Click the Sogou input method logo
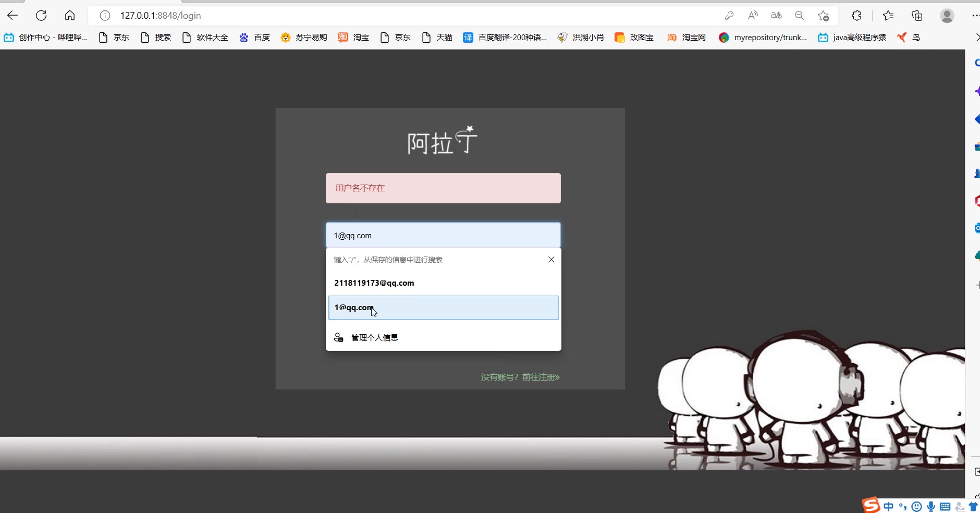The image size is (980, 513). 871,505
